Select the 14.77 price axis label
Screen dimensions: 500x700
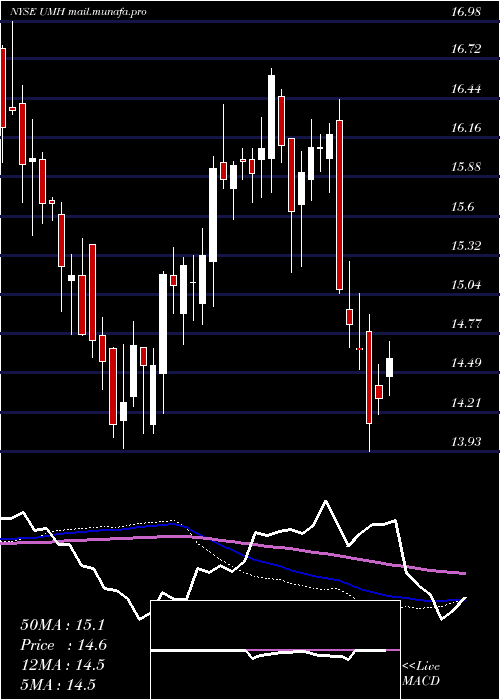[x=466, y=324]
